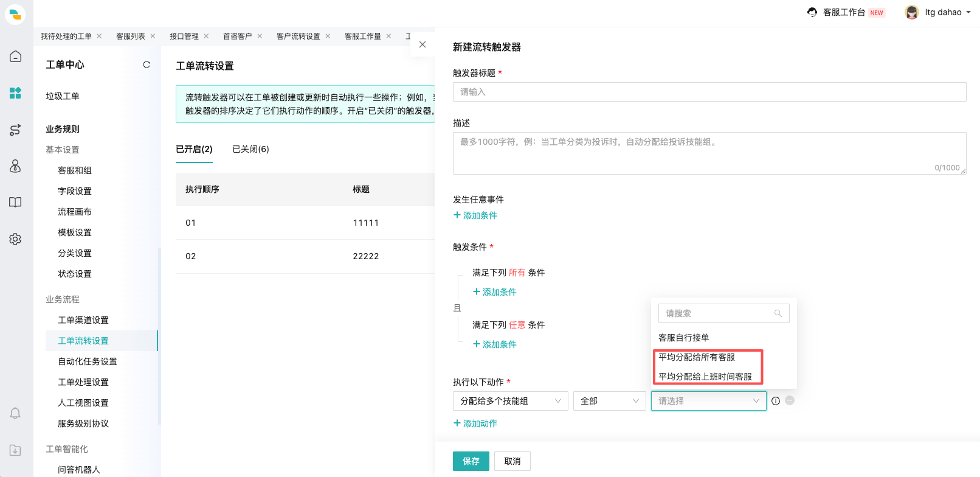Screen dimensions: 980x477
Task: Click the 保存 button
Action: [471, 461]
